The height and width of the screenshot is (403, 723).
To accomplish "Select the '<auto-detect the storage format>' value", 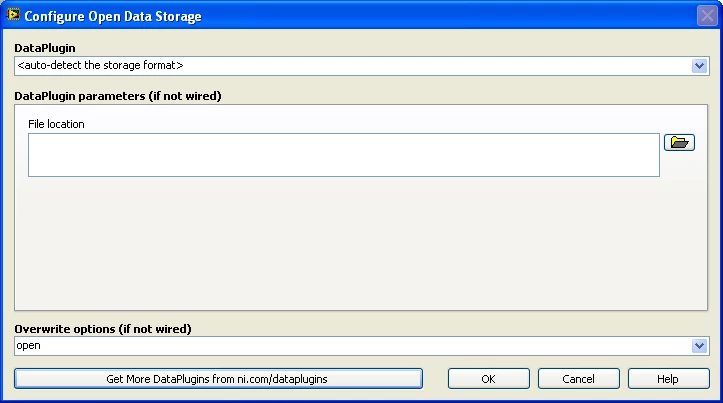I will point(100,65).
